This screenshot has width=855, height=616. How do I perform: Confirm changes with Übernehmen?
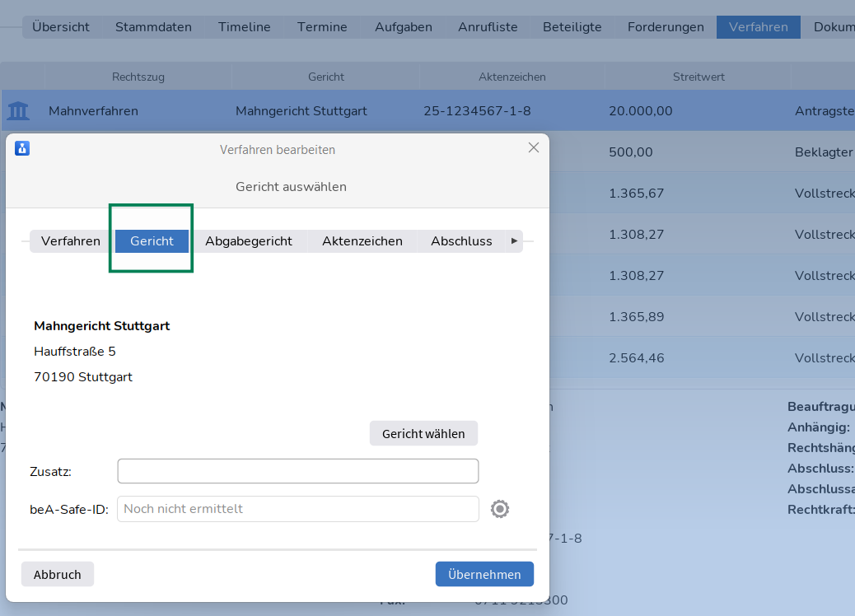pyautogui.click(x=484, y=574)
